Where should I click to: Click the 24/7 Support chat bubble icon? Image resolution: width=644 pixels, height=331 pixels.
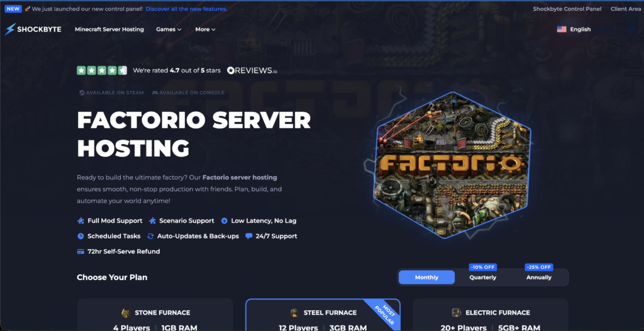coord(248,237)
